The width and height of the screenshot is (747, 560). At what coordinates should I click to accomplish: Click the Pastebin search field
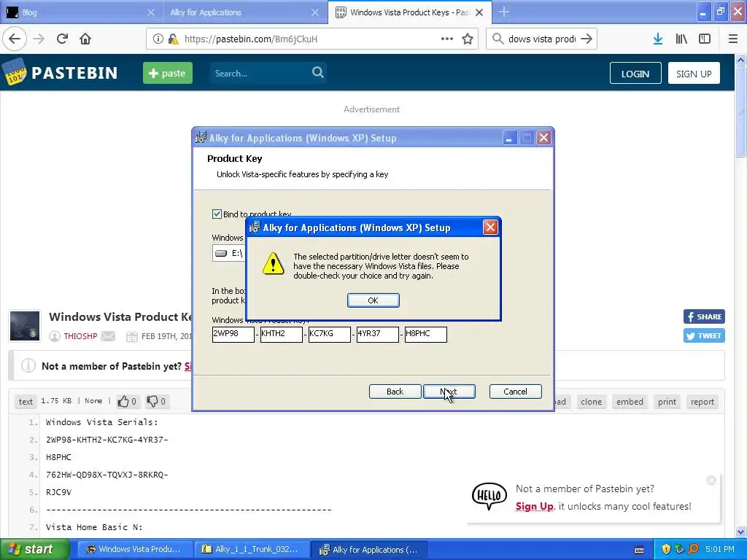click(x=260, y=73)
